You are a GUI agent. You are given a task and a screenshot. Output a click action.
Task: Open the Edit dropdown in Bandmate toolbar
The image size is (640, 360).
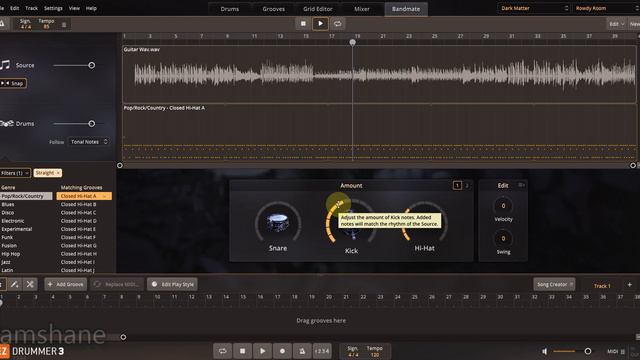616,24
